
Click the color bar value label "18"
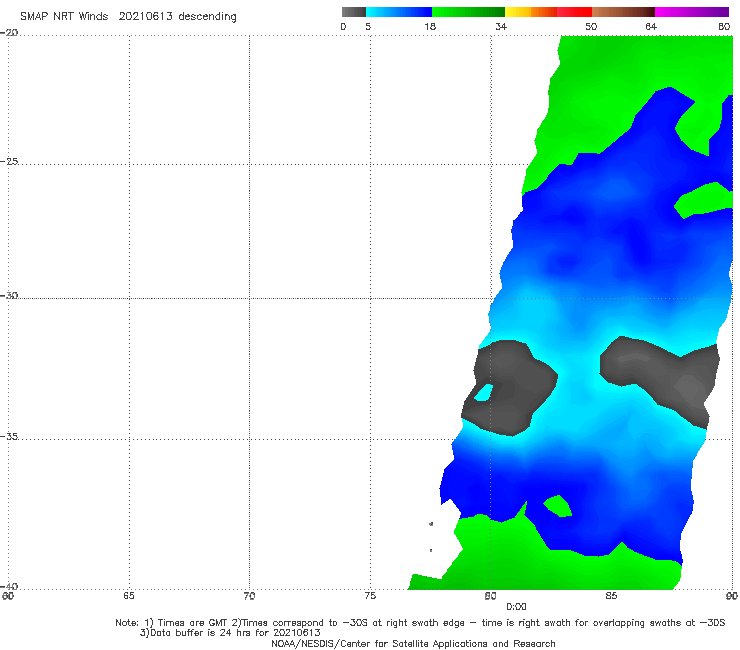pyautogui.click(x=430, y=27)
